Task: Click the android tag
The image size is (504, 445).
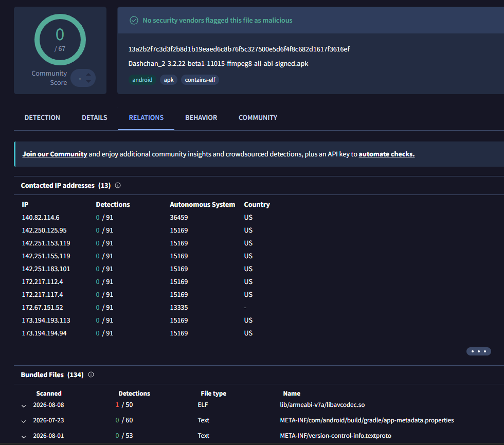Action: point(142,80)
